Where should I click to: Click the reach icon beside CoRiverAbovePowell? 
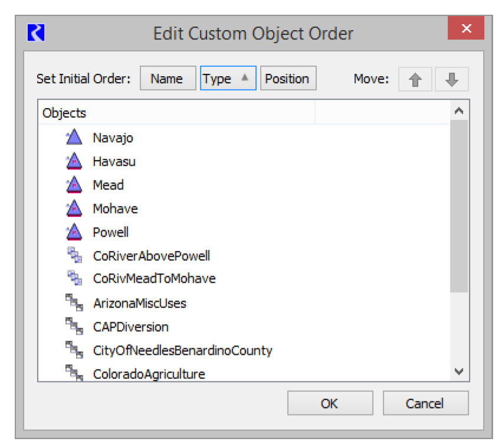[73, 256]
